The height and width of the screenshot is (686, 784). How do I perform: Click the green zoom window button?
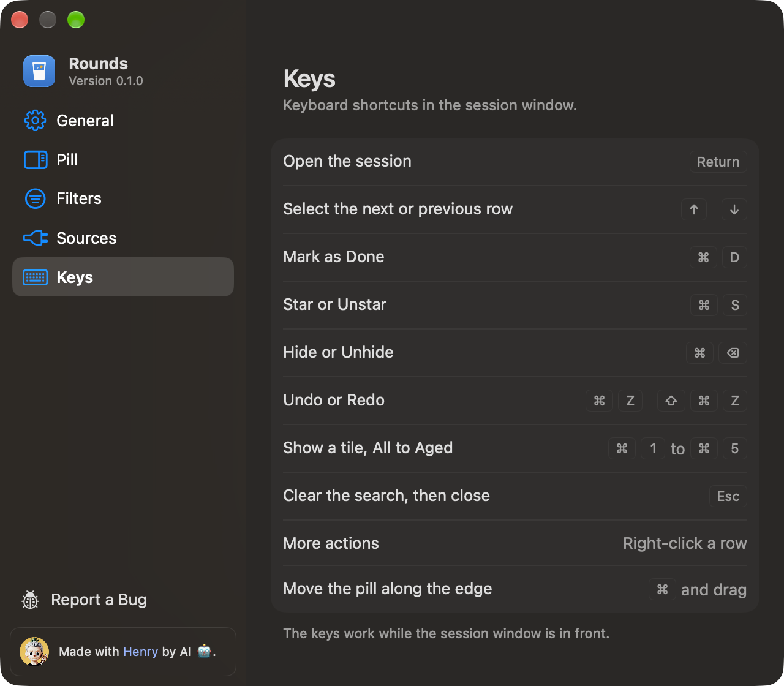tap(76, 20)
